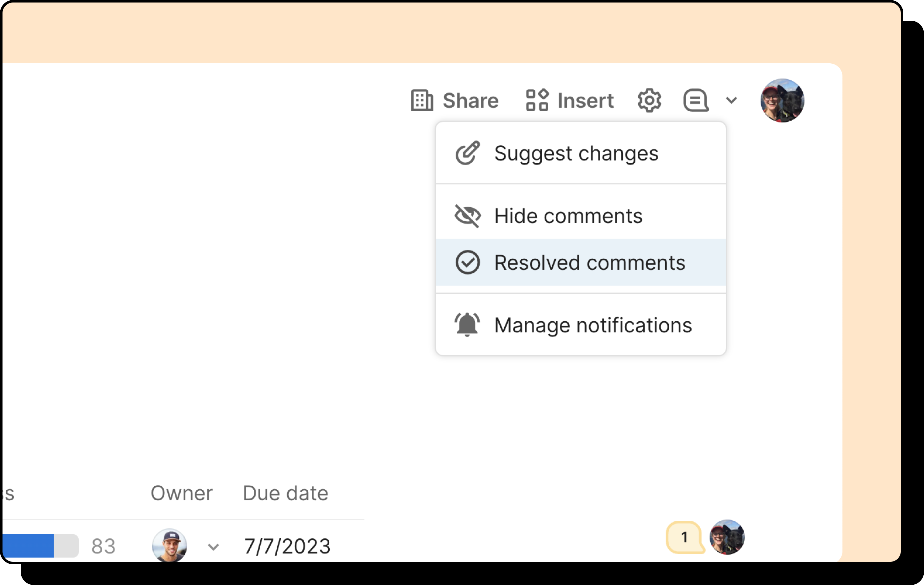Open the user profile avatar at top
924x585 pixels.
pos(782,101)
